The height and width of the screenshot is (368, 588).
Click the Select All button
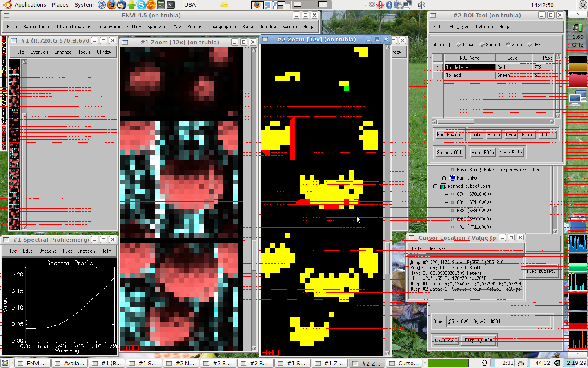click(x=449, y=153)
